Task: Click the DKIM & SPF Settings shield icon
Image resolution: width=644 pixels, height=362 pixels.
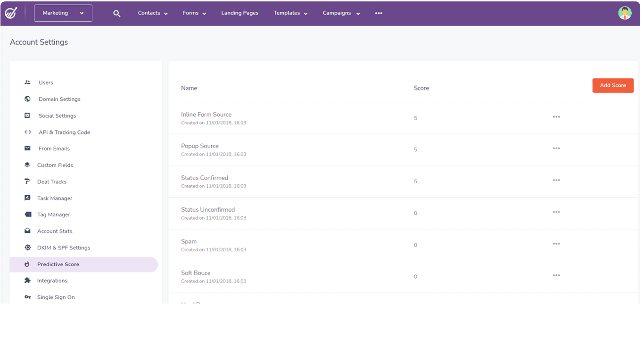Action: tap(28, 247)
